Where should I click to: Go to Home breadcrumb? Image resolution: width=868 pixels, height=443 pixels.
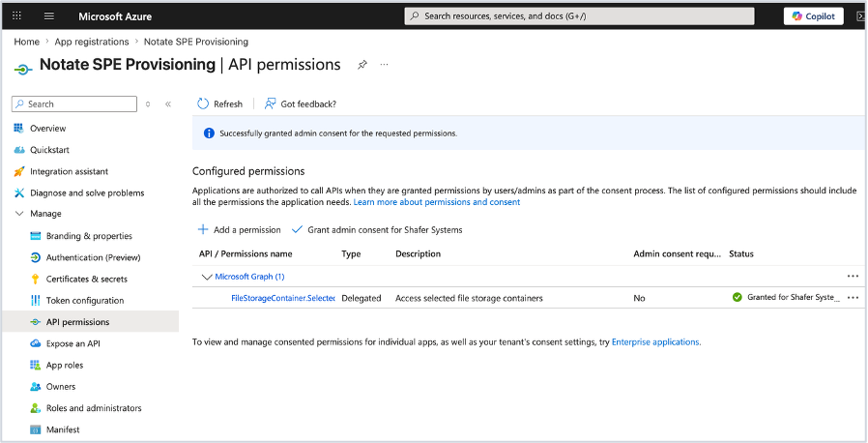click(x=26, y=42)
